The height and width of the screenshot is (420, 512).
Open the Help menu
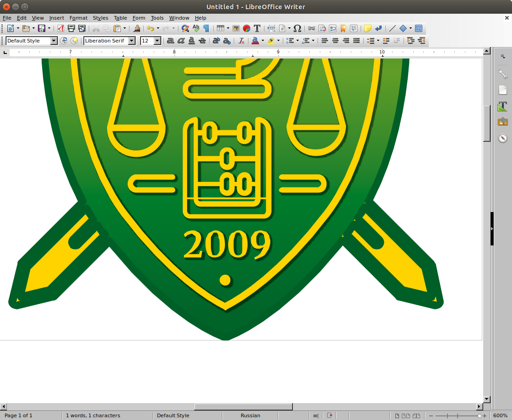tap(200, 18)
